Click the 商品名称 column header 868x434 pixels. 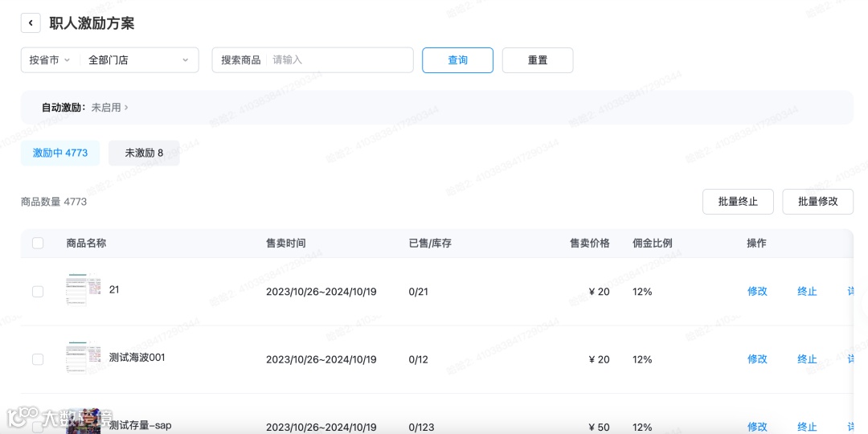tap(86, 243)
